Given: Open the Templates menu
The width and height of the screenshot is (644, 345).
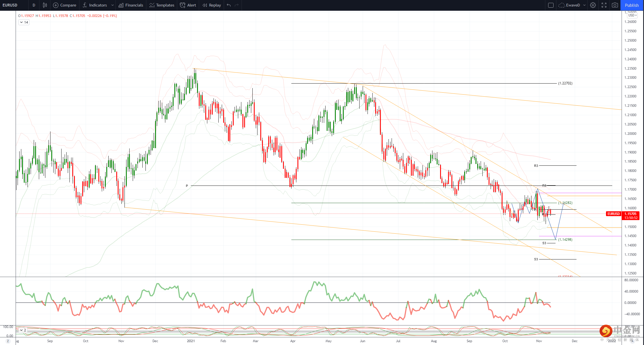Looking at the screenshot, I should coord(162,5).
